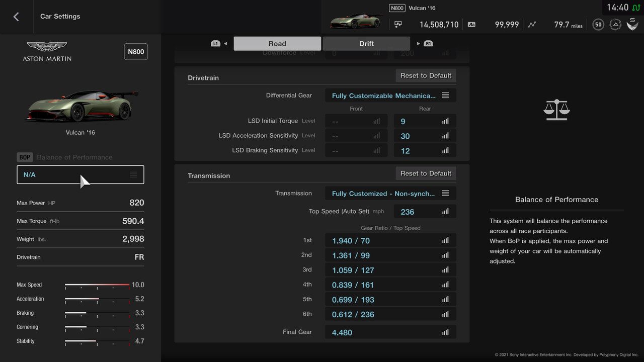This screenshot has height=362, width=644.
Task: Edit 2nd gear ratio 1.361 / 99
Action: (x=390, y=255)
